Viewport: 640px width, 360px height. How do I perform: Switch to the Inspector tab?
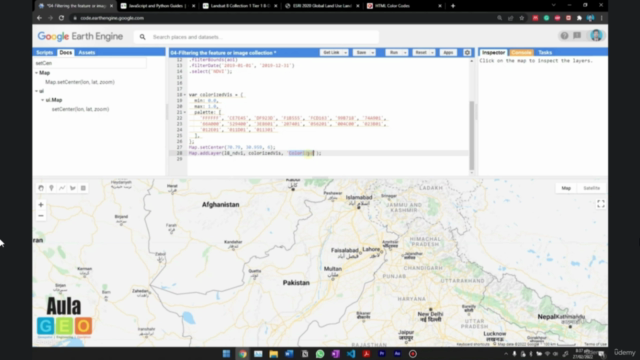pyautogui.click(x=493, y=53)
